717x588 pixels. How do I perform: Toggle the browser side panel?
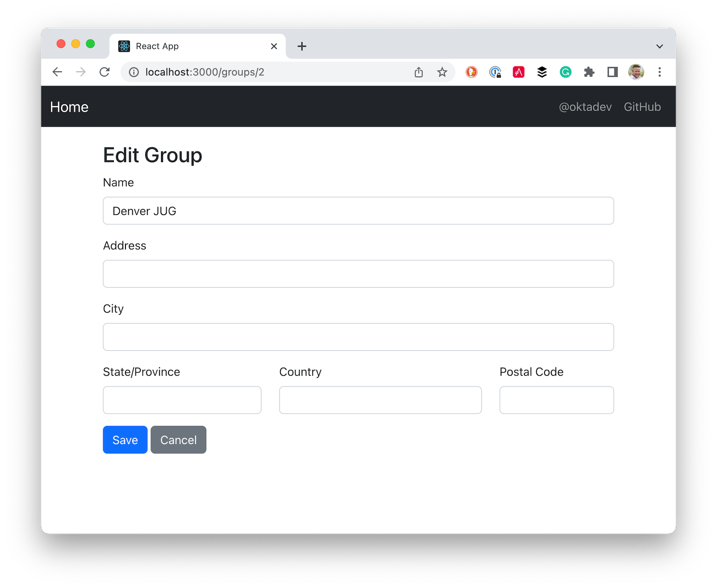point(612,72)
